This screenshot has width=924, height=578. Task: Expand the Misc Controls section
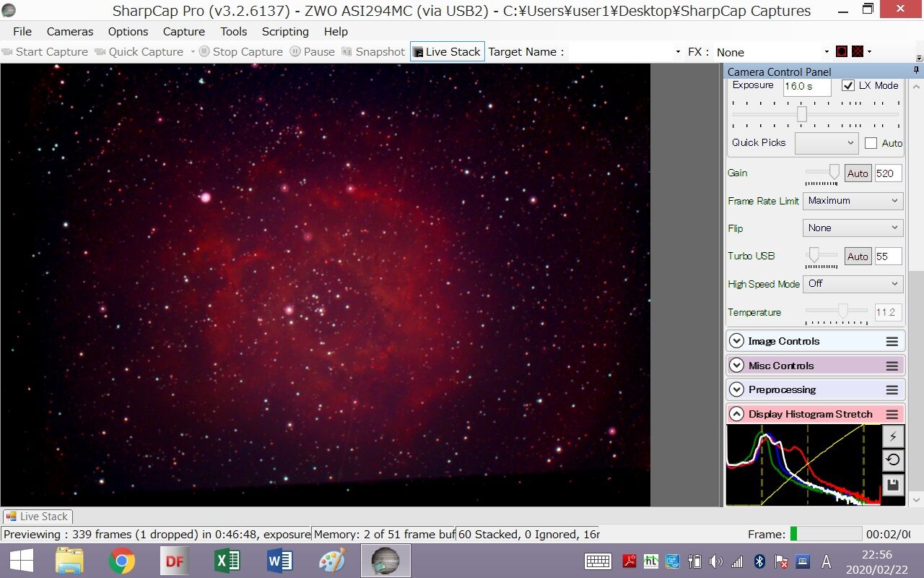[x=736, y=366]
